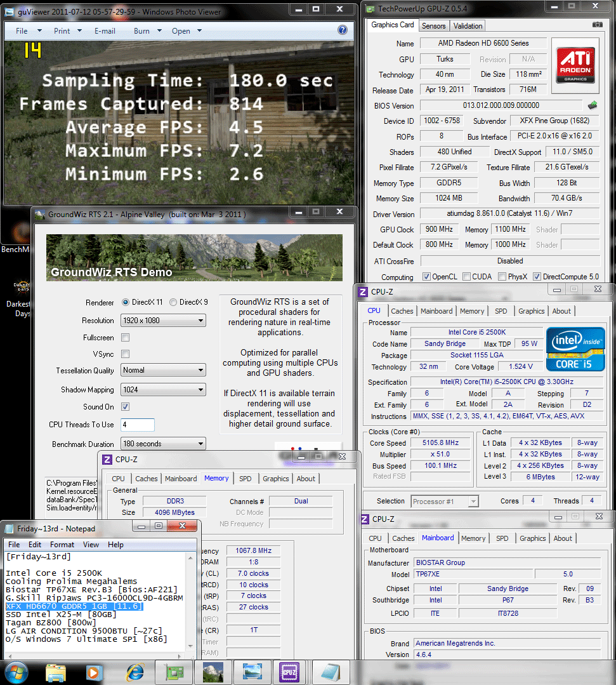Image resolution: width=616 pixels, height=685 pixels.
Task: Toggle the DirectCompute 5.0 checkbox
Action: point(537,277)
